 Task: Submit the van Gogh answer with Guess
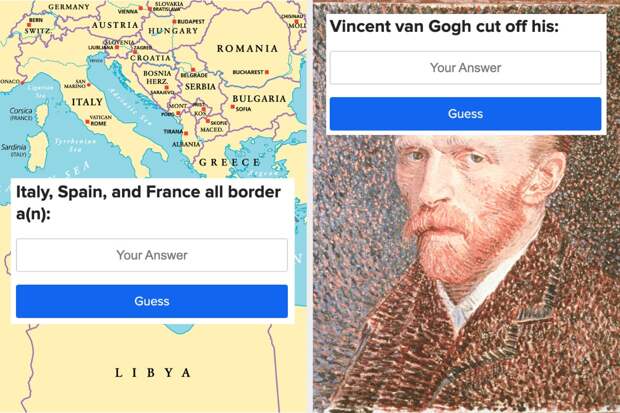[465, 114]
